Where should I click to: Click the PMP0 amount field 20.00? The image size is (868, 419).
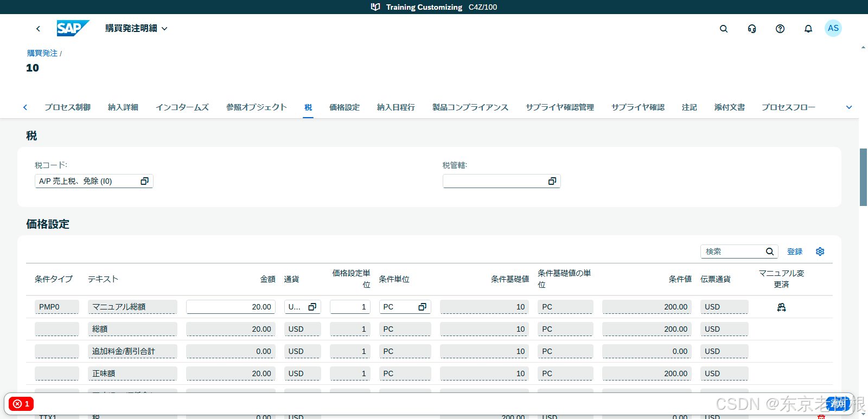click(231, 307)
